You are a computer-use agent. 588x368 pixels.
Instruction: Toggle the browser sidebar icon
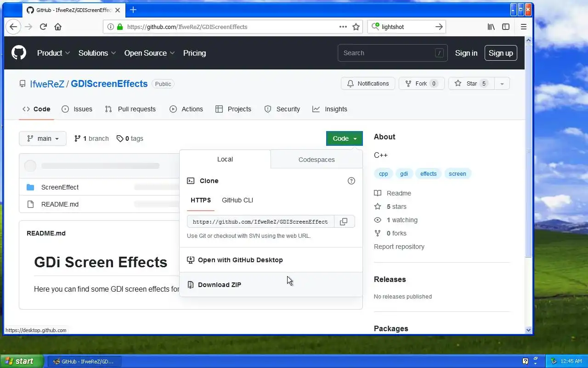[506, 27]
